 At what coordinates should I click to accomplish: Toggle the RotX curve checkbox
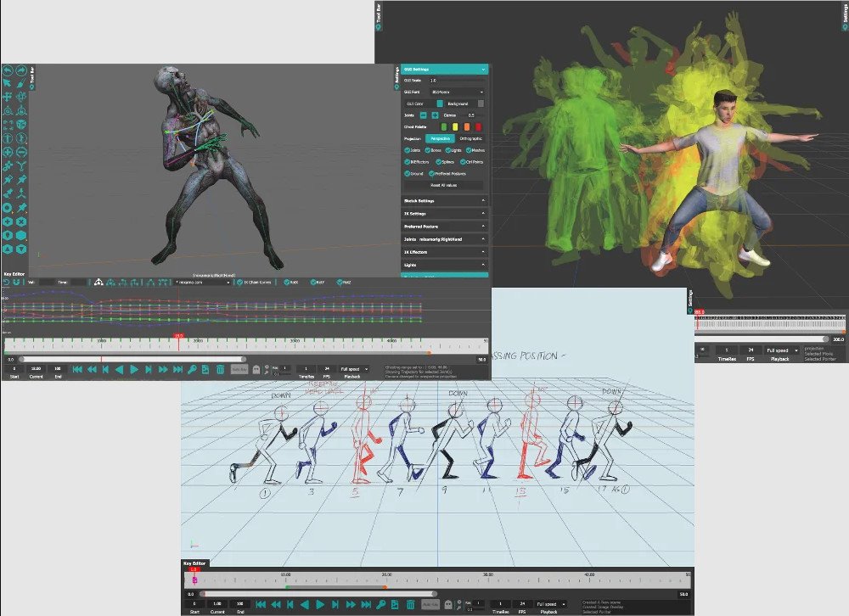click(286, 283)
